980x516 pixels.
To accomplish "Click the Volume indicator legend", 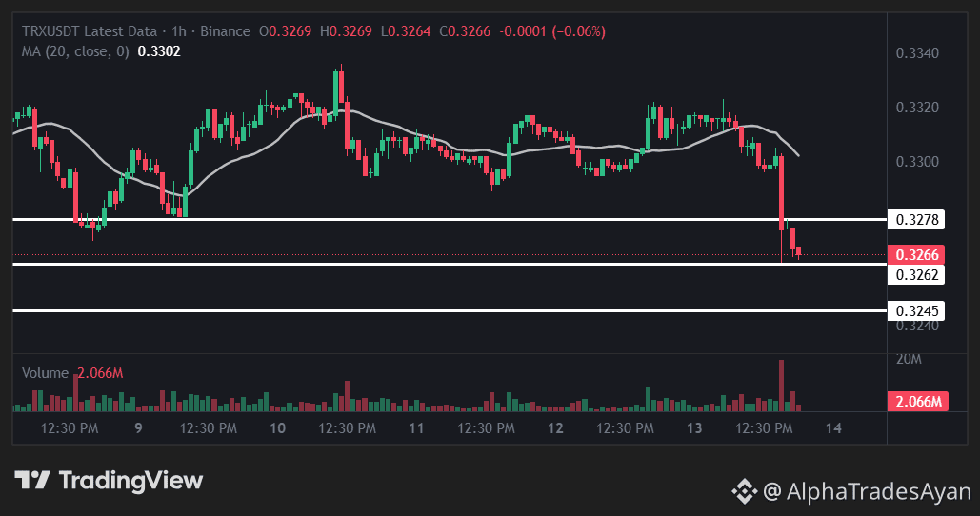I will click(45, 373).
